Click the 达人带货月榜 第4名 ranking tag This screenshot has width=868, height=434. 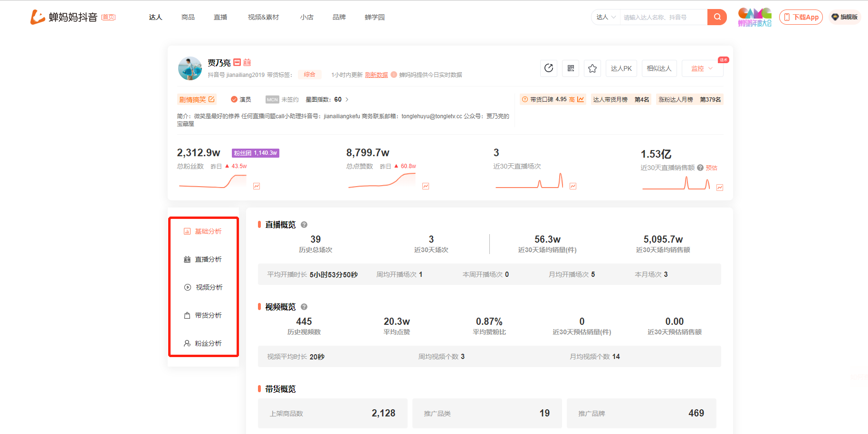pyautogui.click(x=621, y=99)
